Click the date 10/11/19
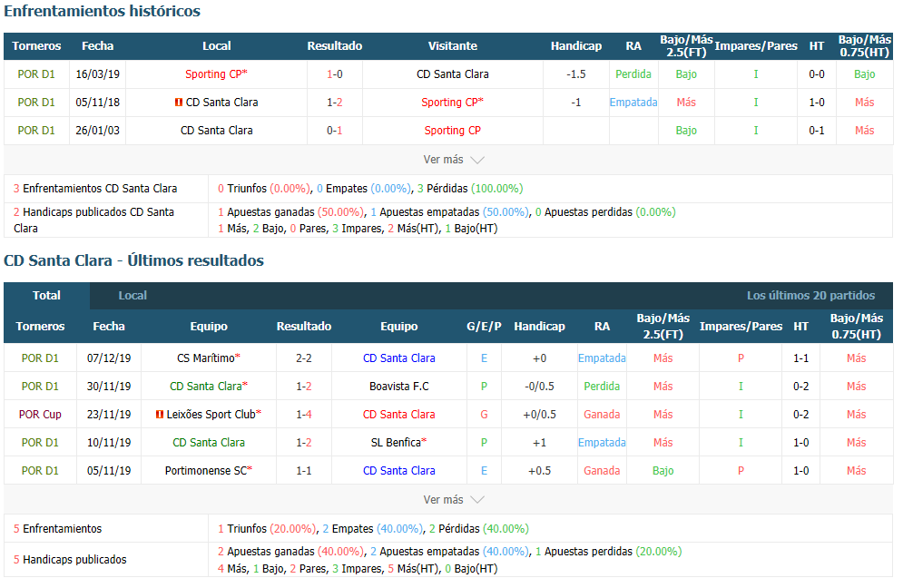This screenshot has height=588, width=913. pos(109,443)
